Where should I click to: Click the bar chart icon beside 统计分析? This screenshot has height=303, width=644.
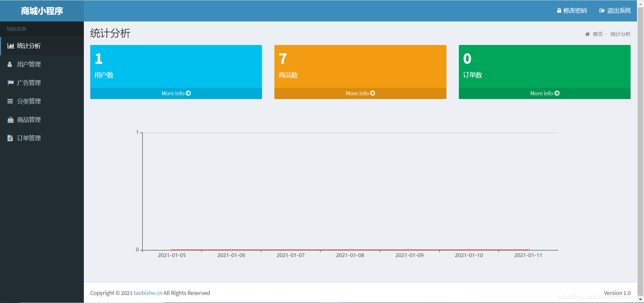11,46
